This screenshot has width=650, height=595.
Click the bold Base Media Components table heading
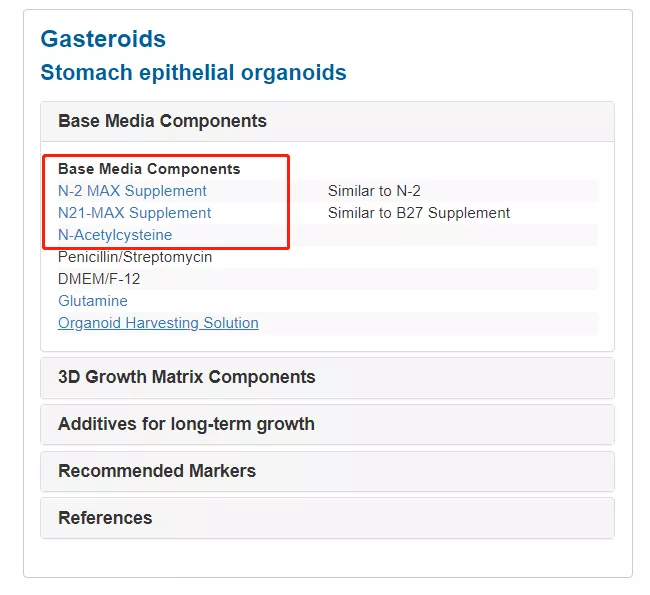tap(149, 169)
